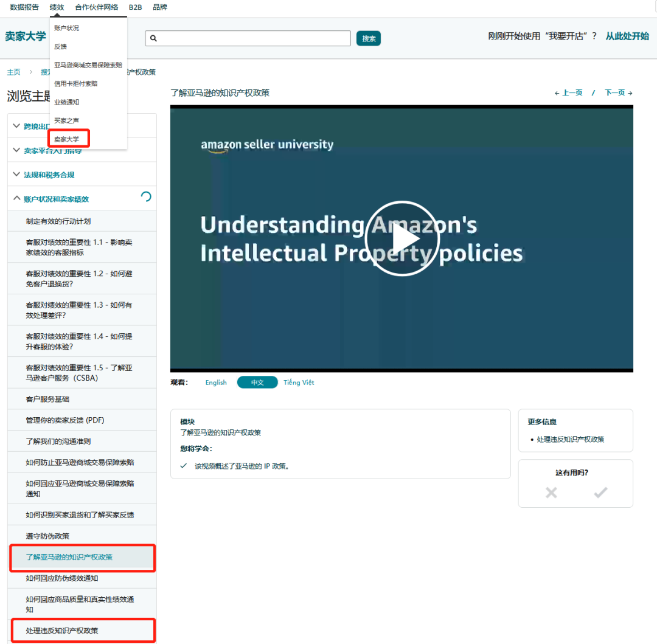Open lesson 1.1 影响卖家绩效的客服指标

[x=82, y=247]
